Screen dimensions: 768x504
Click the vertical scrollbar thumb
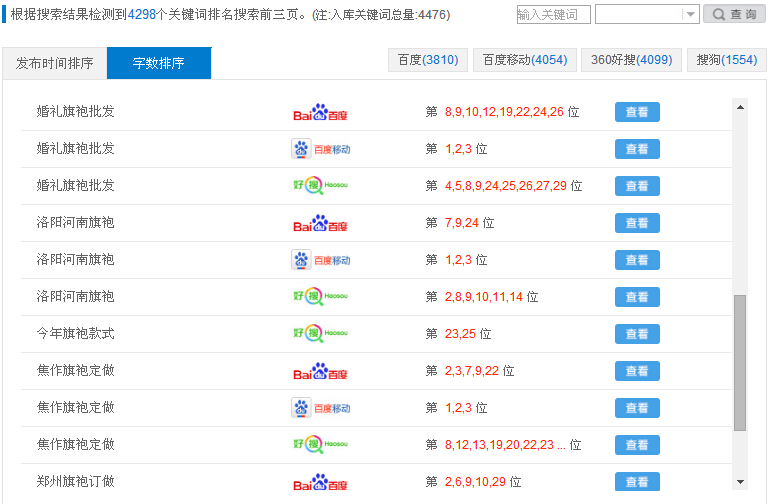point(740,363)
